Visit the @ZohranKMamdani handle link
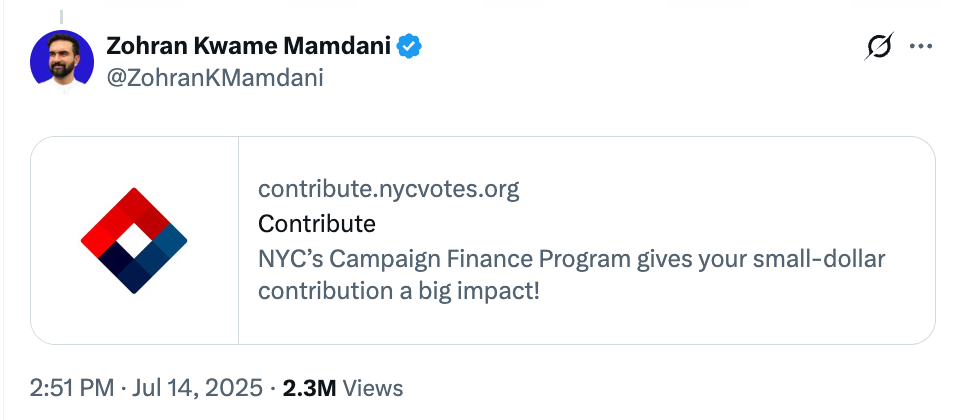The image size is (958, 420). [x=214, y=78]
